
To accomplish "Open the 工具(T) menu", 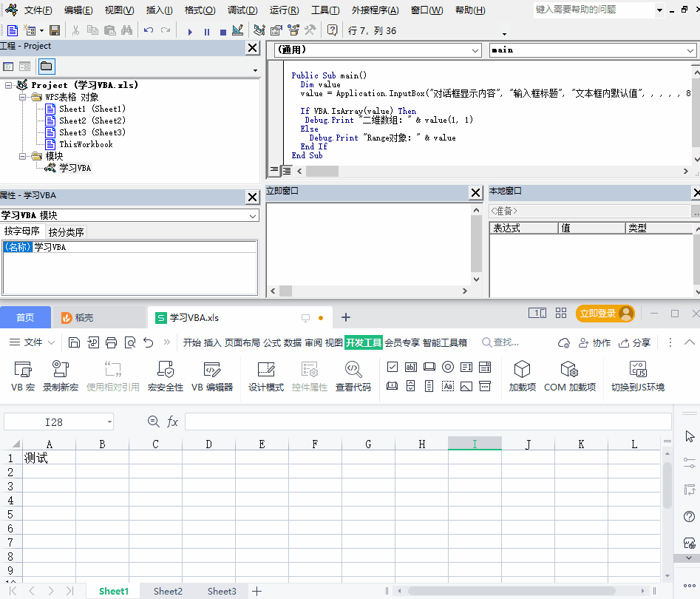I will coord(325,10).
